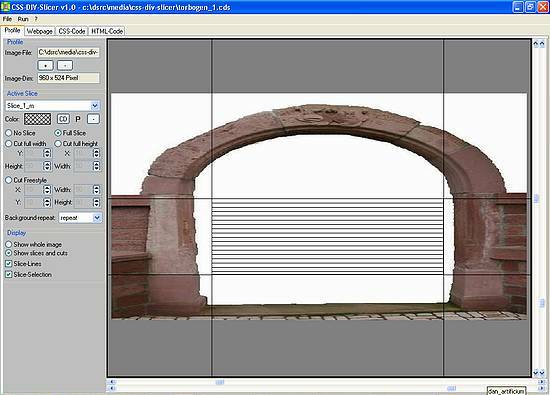
Task: Click the CO button next to Color
Action: pyautogui.click(x=63, y=119)
